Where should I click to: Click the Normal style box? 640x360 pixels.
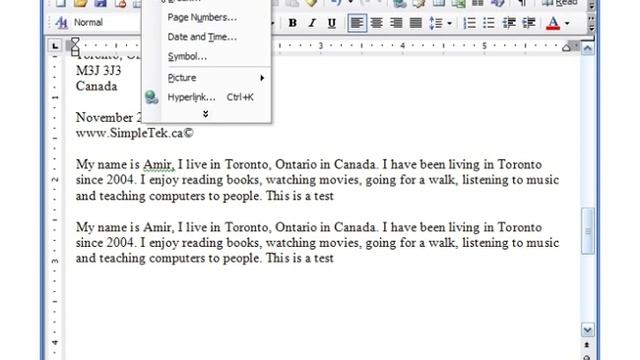tap(107, 22)
